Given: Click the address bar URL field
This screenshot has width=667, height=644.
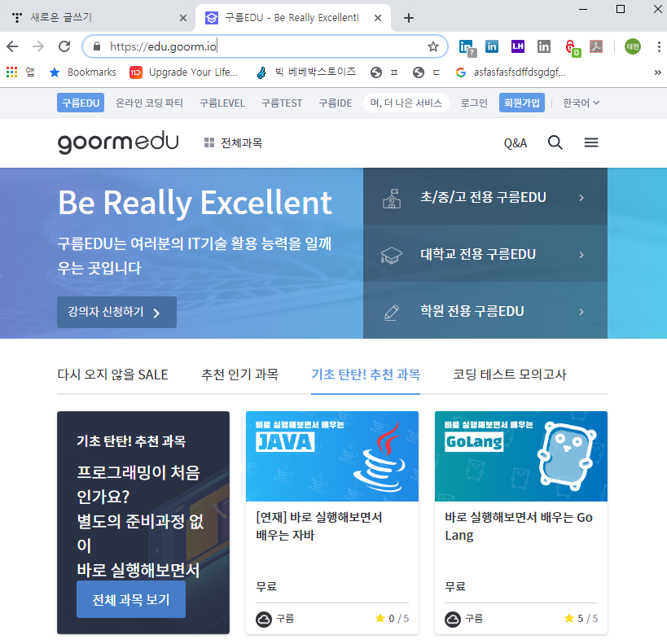Looking at the screenshot, I should 264,46.
